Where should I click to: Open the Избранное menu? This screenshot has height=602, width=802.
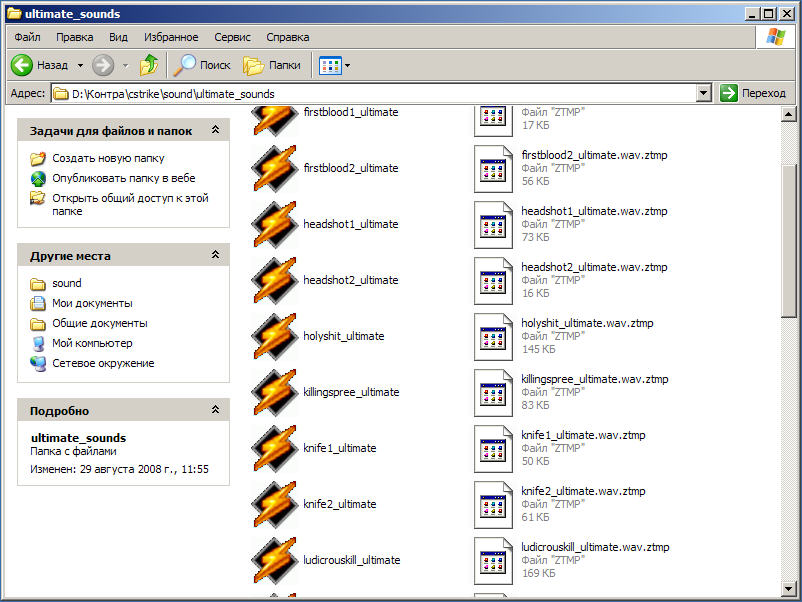coord(171,37)
